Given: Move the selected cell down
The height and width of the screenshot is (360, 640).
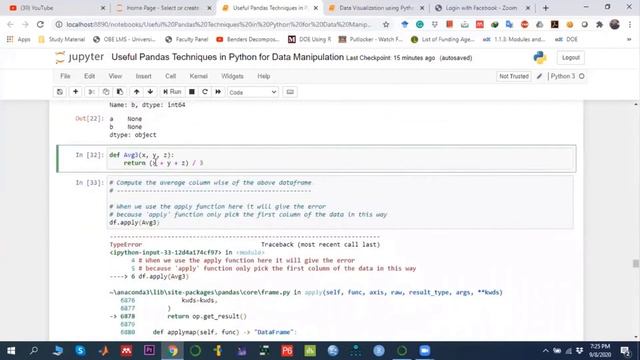Looking at the screenshot, I should 150,92.
